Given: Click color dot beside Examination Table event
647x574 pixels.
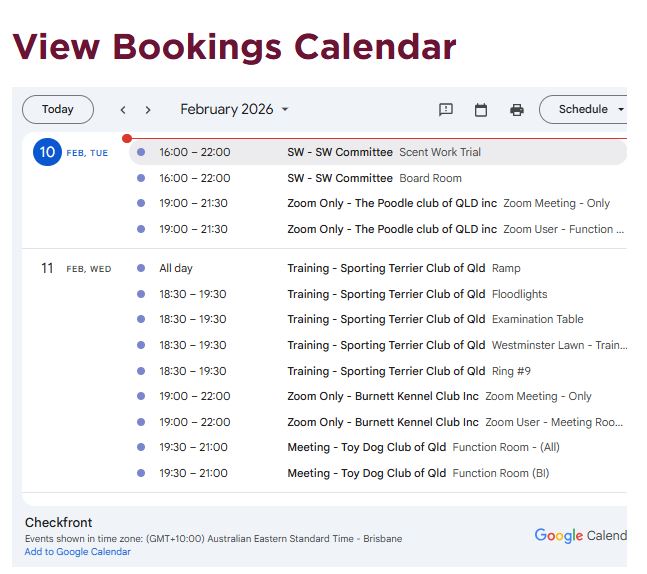Looking at the screenshot, I should pos(141,320).
